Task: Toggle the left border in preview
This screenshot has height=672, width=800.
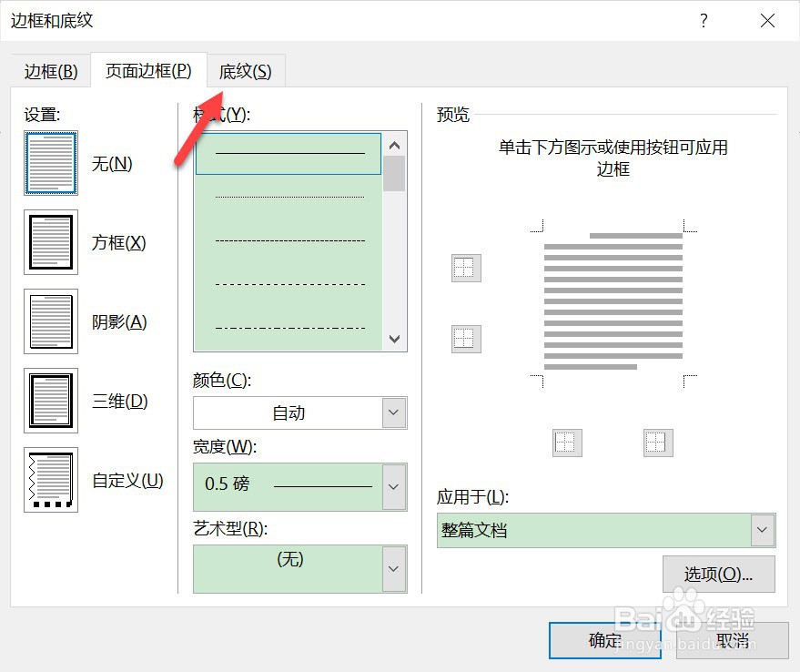Action: pos(566,443)
